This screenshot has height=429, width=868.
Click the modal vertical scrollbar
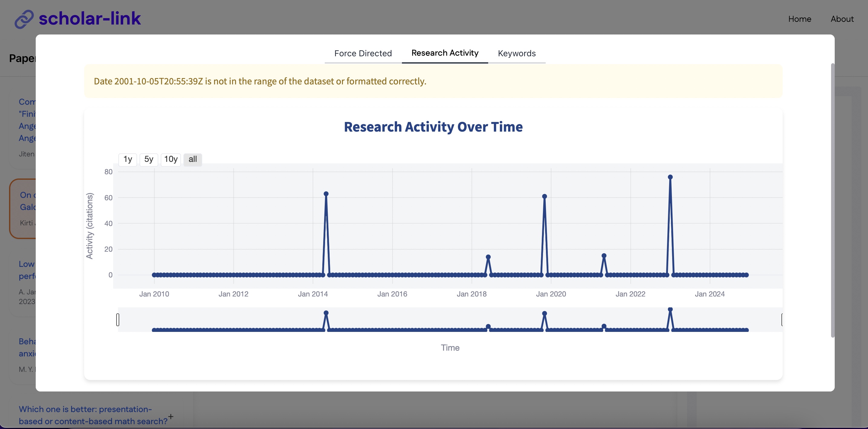pyautogui.click(x=832, y=200)
